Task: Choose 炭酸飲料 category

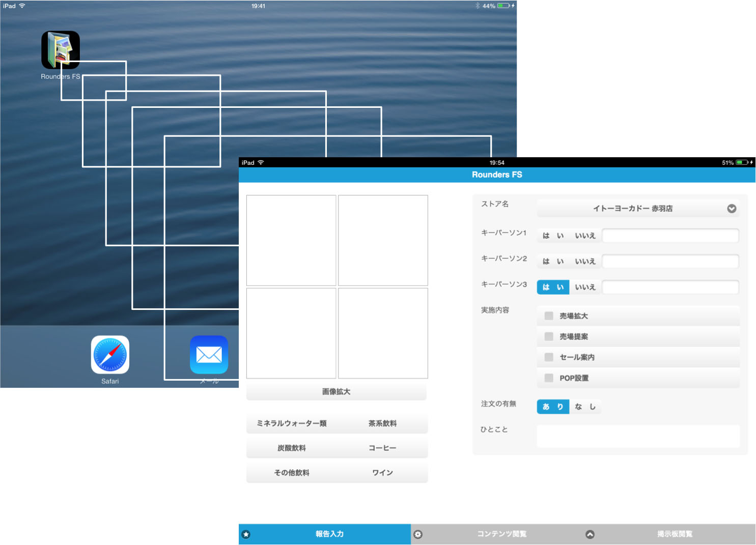Action: (x=292, y=448)
